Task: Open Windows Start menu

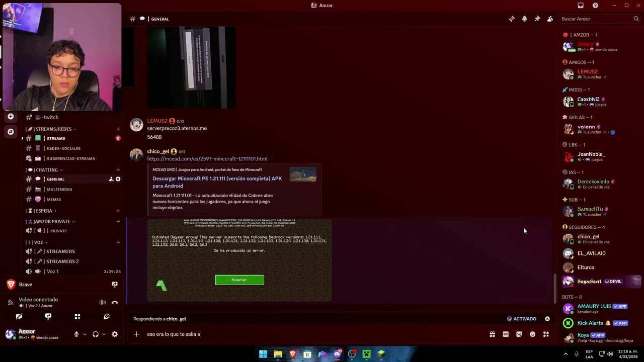Action: tap(263, 354)
